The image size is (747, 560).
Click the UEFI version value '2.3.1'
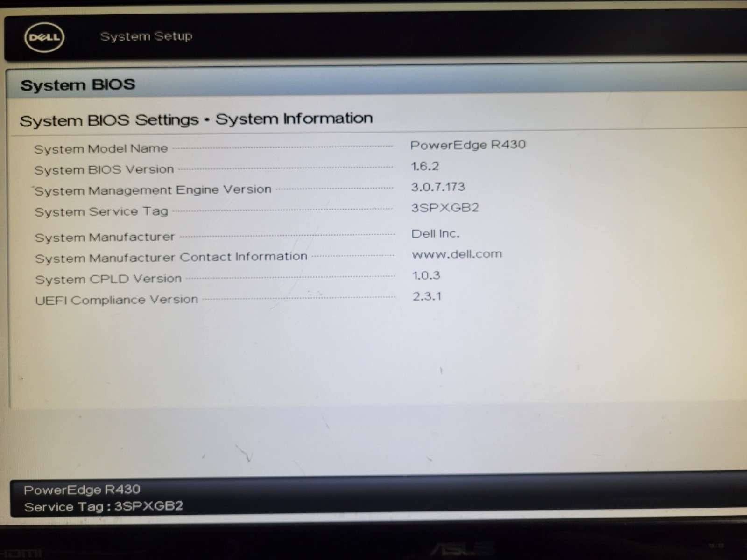427,296
